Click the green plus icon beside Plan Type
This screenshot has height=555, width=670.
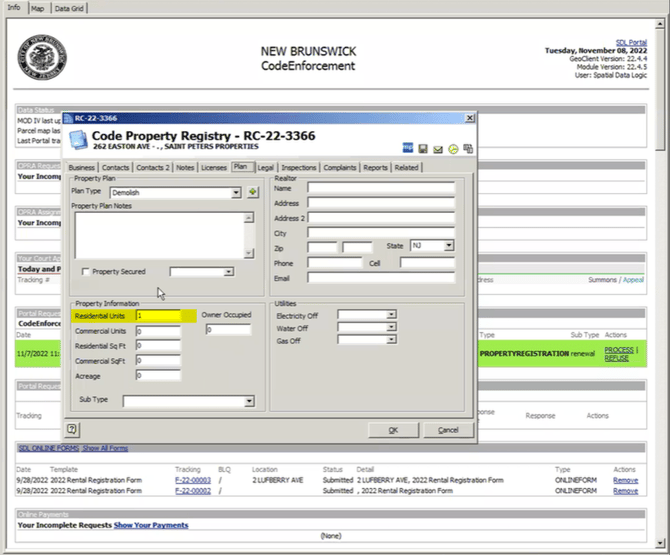click(253, 192)
